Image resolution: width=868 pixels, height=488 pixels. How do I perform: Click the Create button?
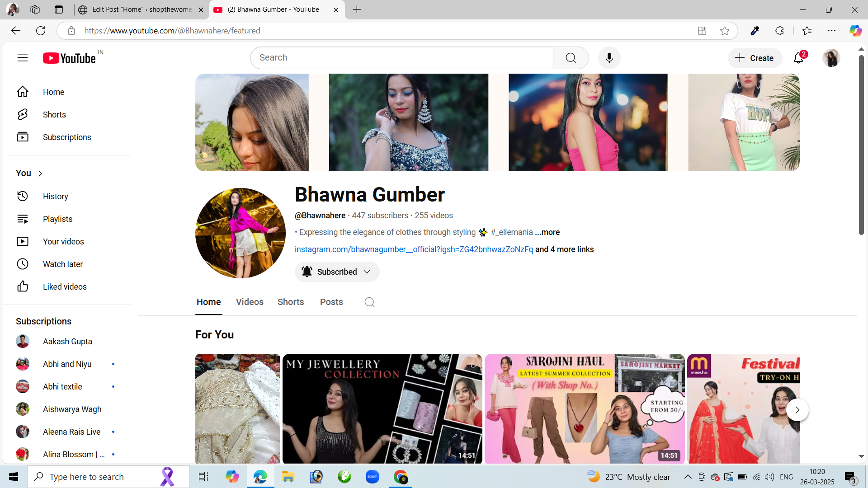click(x=755, y=58)
